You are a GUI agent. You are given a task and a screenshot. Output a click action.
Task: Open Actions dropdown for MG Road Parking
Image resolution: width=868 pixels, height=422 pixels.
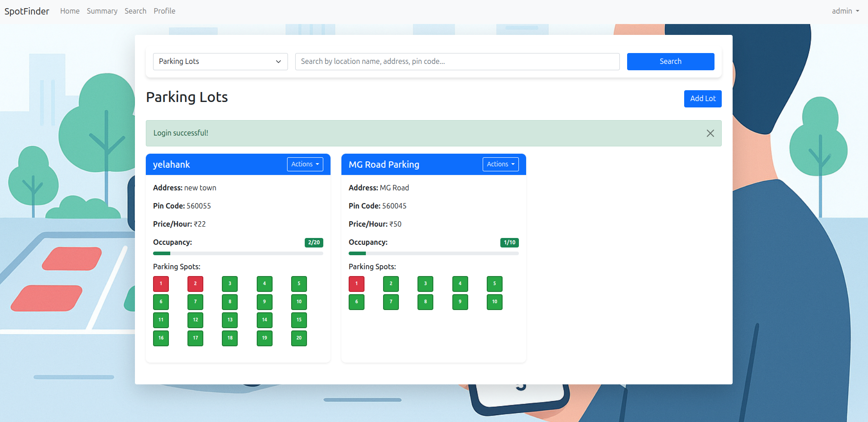tap(500, 164)
